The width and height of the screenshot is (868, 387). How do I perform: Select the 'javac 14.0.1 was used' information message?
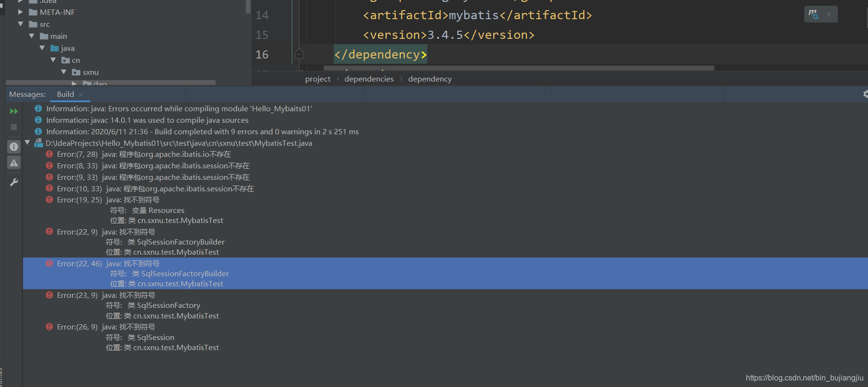(147, 120)
